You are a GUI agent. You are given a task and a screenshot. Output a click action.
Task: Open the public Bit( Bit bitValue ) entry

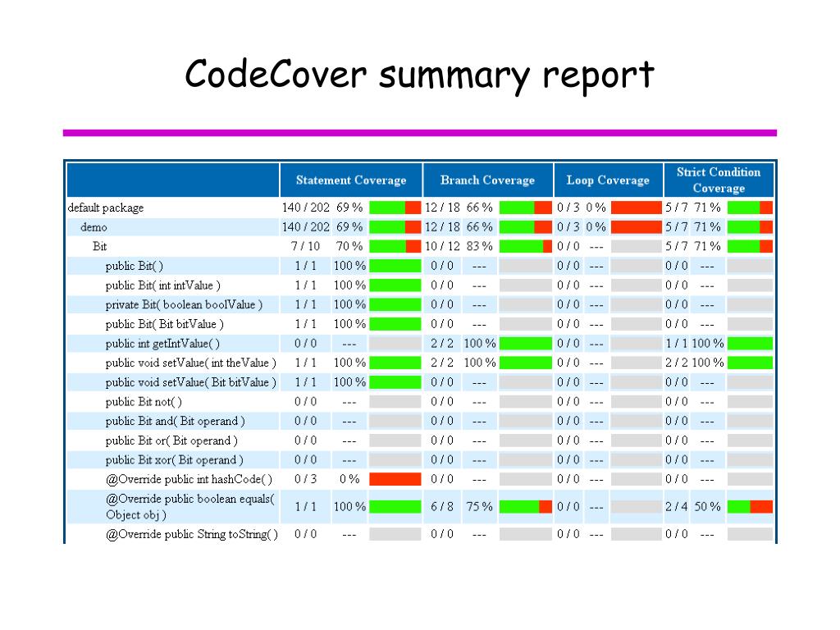coord(164,324)
